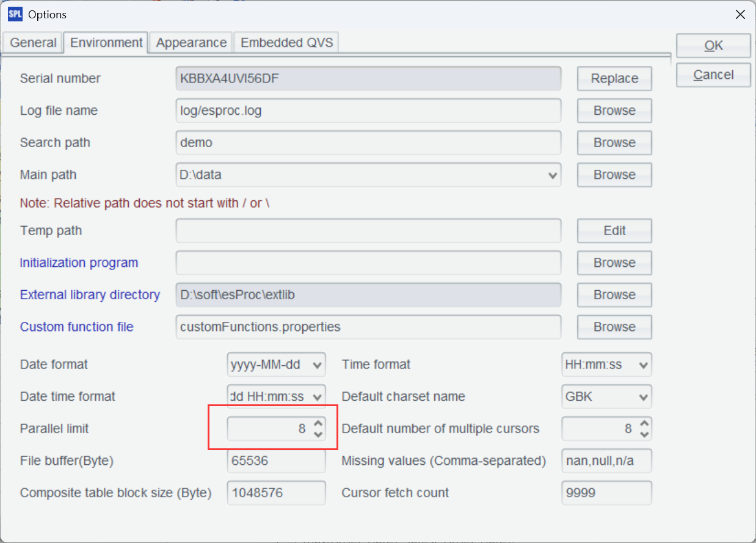This screenshot has width=756, height=543.
Task: Open the Embedded QVS tab
Action: coord(286,43)
